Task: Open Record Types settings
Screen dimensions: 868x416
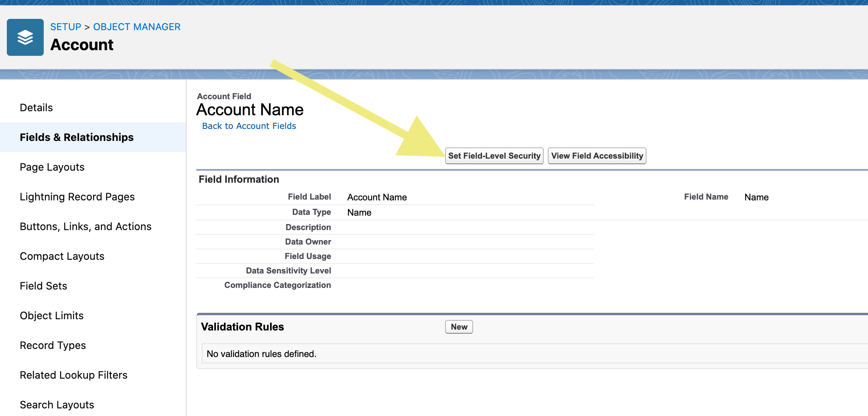Action: (53, 345)
